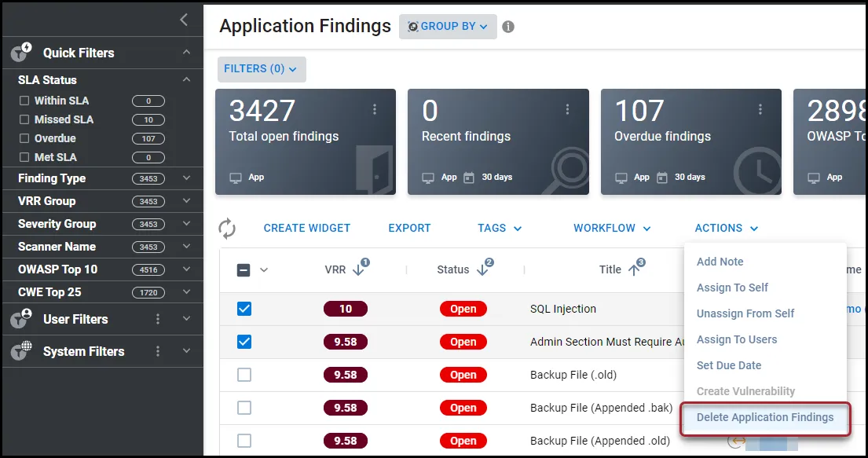This screenshot has height=458, width=868.
Task: Choose Unassign From Self menu item
Action: [745, 313]
